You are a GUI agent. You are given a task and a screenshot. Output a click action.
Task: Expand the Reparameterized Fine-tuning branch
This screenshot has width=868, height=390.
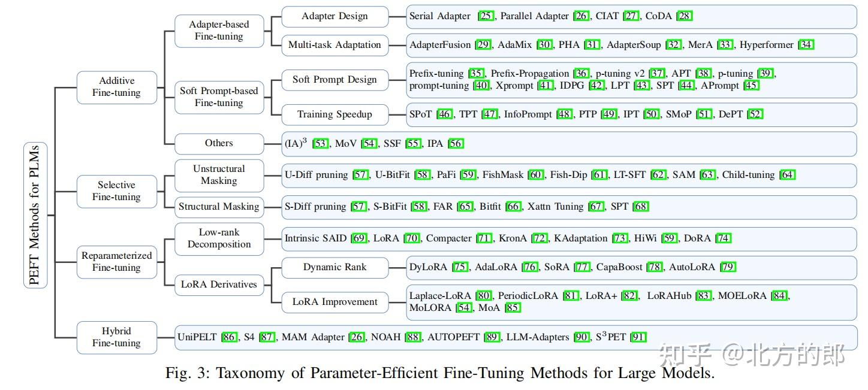pyautogui.click(x=117, y=262)
